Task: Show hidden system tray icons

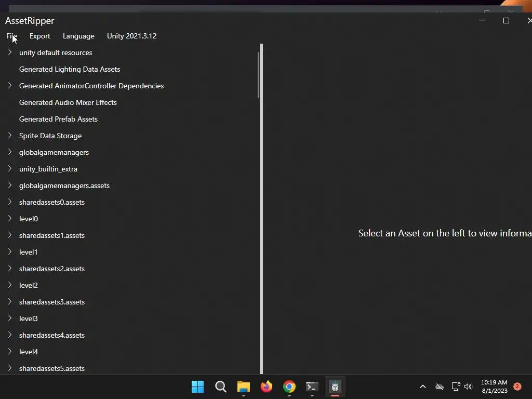Action: point(423,387)
